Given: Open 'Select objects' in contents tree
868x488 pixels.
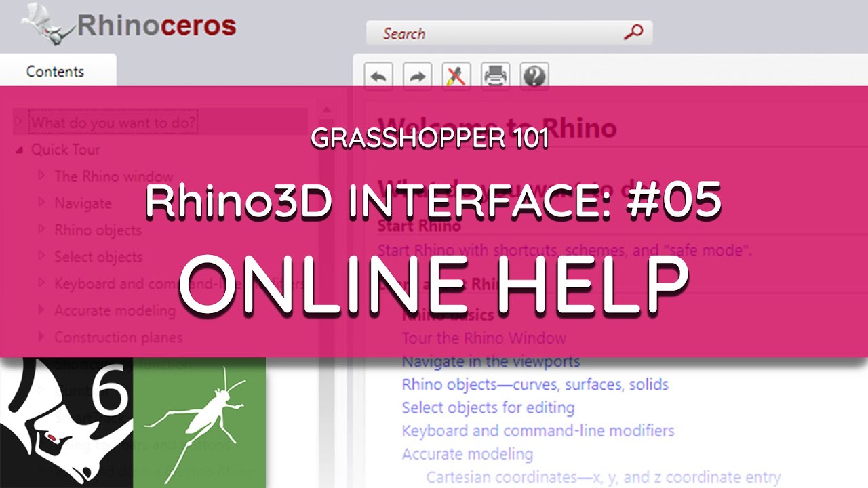Looking at the screenshot, I should pos(98,256).
